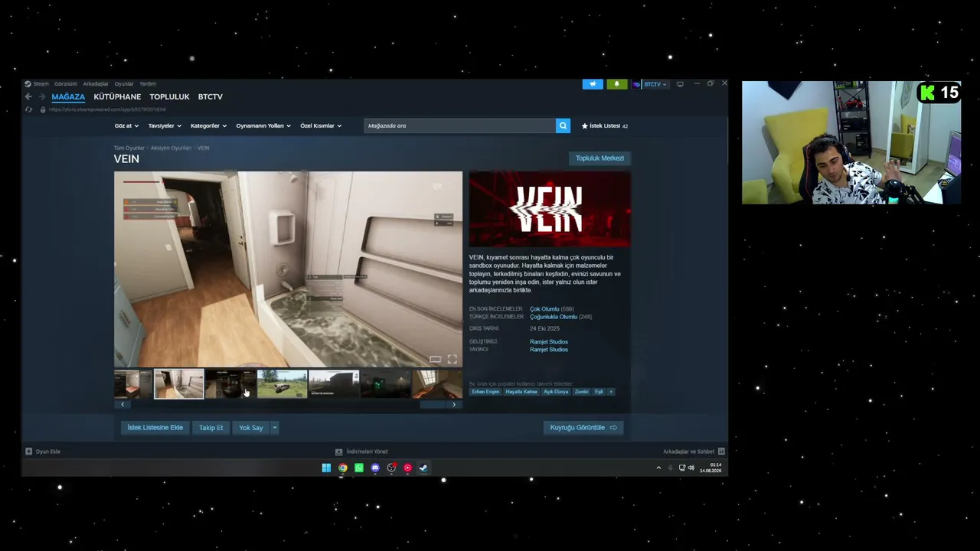The image size is (980, 551).
Task: Click the Steam logo in the title bar
Action: coord(28,84)
